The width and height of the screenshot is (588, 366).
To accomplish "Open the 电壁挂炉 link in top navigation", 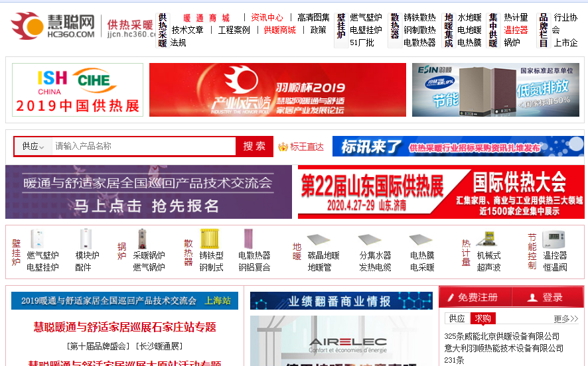I will point(366,30).
